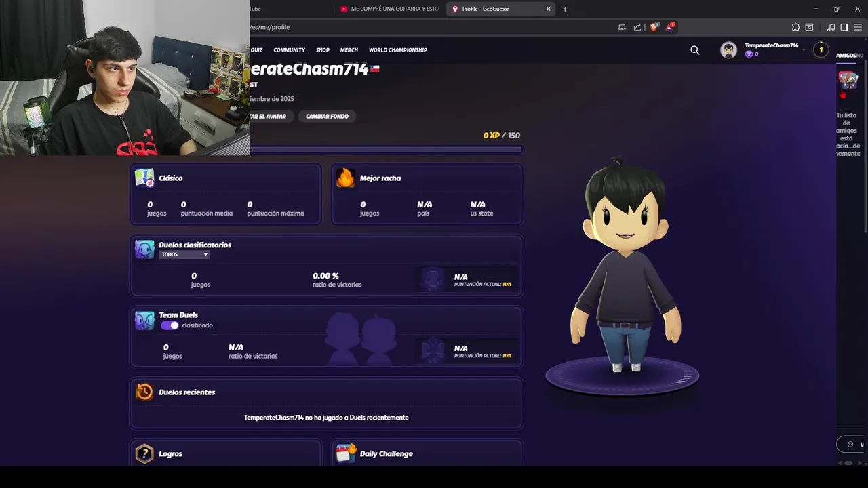Toggle the browser sidebar panel icon
The height and width of the screenshot is (488, 868).
844,27
